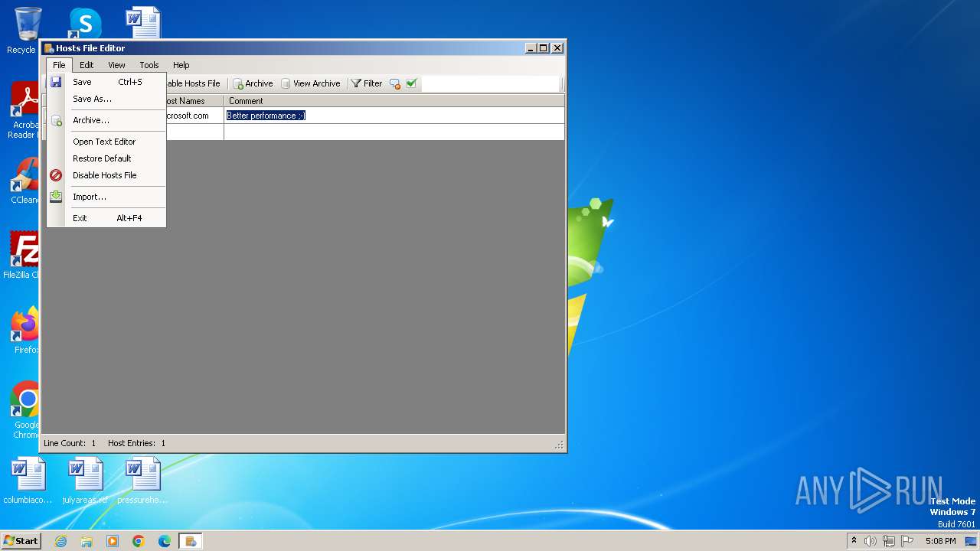Screen dimensions: 980x551
Task: Launch Chrome from the taskbar
Action: pyautogui.click(x=139, y=541)
